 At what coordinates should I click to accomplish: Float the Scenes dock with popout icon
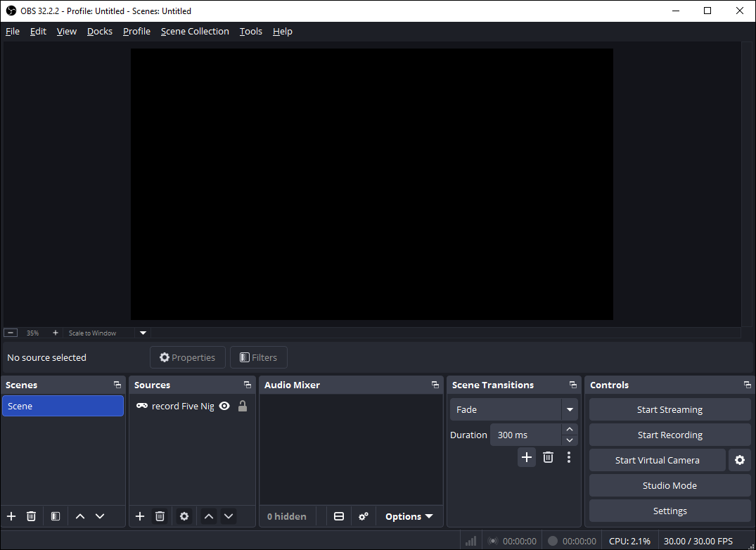(117, 385)
